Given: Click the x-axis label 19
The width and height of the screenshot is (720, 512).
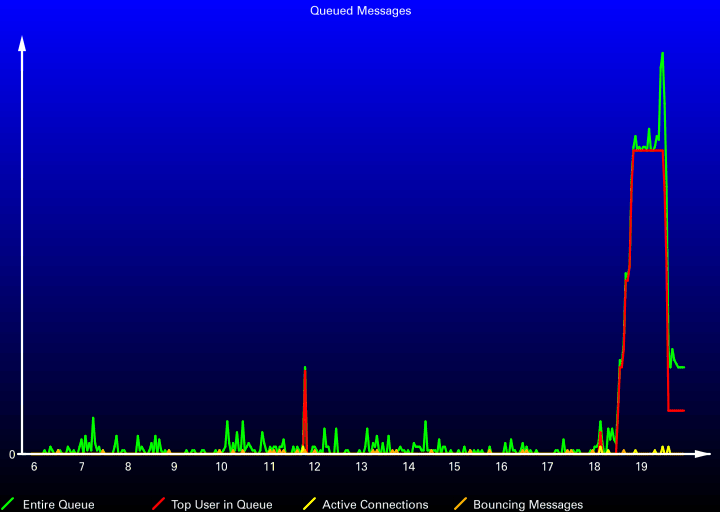Looking at the screenshot, I should pos(641,467).
